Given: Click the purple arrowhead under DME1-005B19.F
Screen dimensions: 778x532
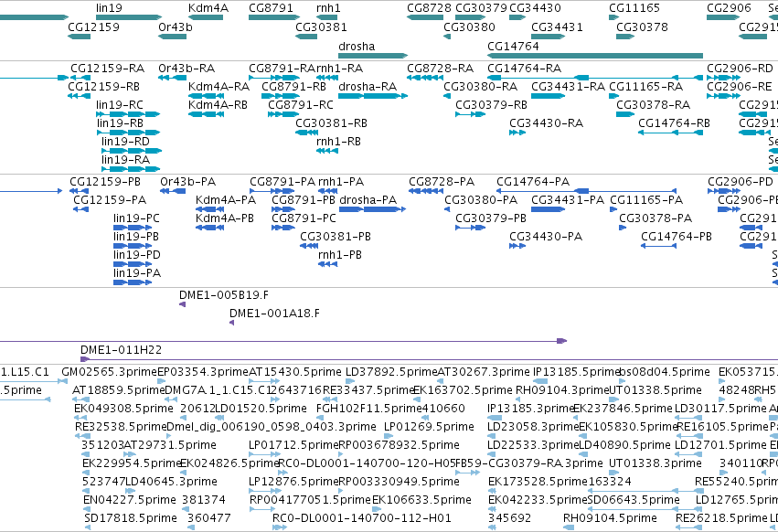Looking at the screenshot, I should coord(182,304).
